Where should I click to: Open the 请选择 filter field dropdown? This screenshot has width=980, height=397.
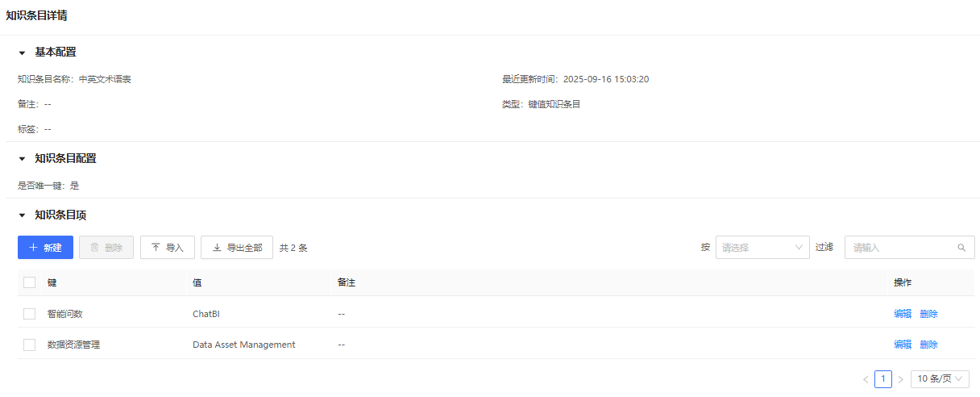[762, 248]
